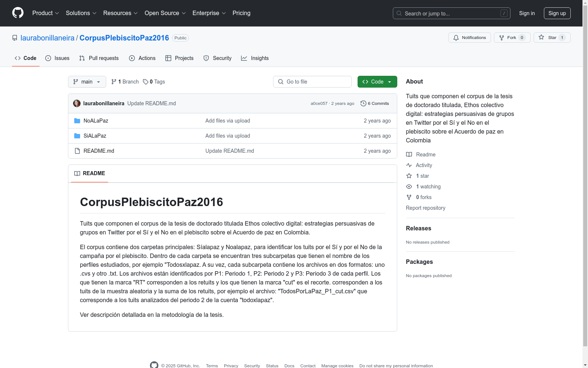Open the NoALaPaz folder

96,121
